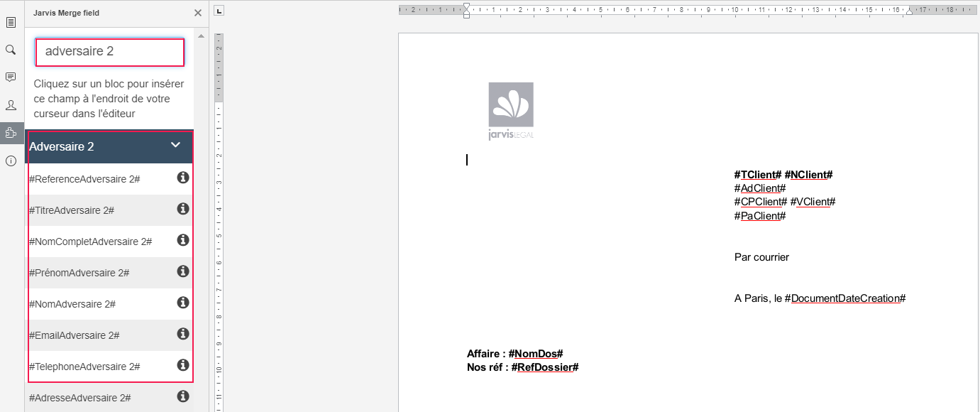
Task: Close the Jarvis Merge field panel
Action: [x=198, y=13]
